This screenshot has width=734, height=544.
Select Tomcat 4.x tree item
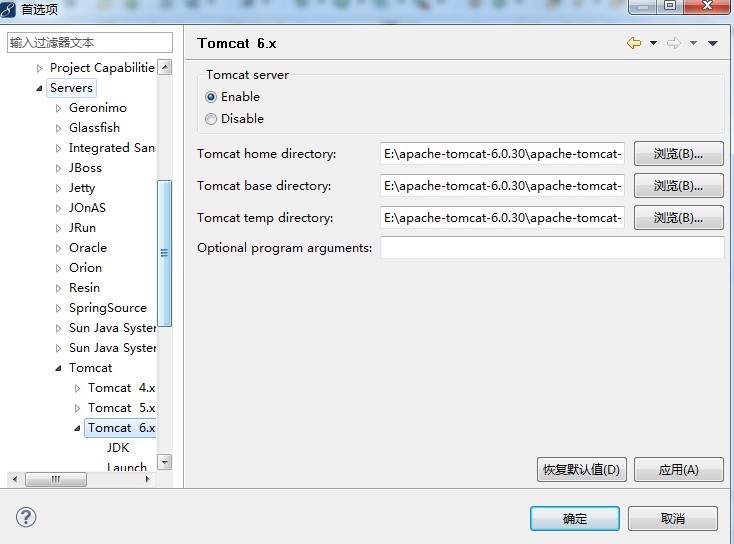tap(121, 388)
